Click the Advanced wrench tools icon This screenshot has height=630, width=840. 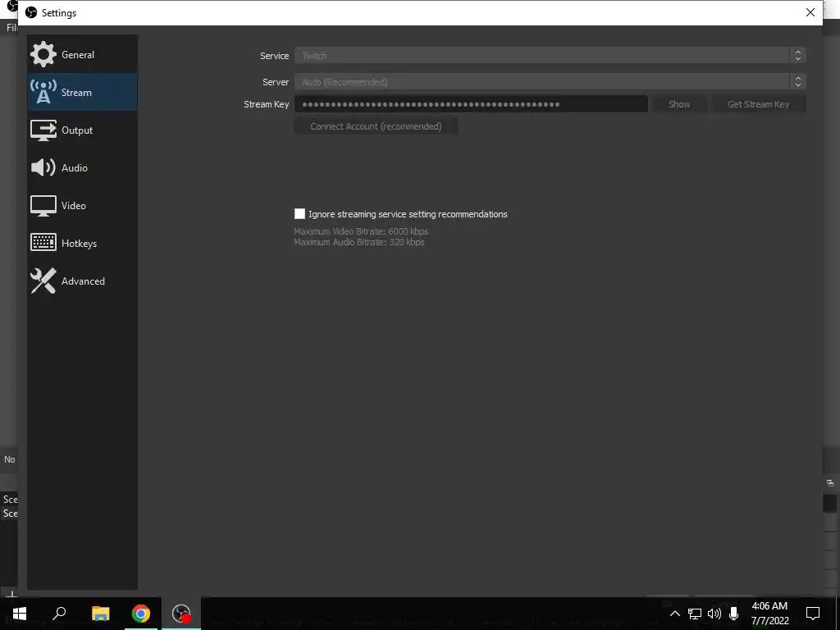(x=43, y=281)
